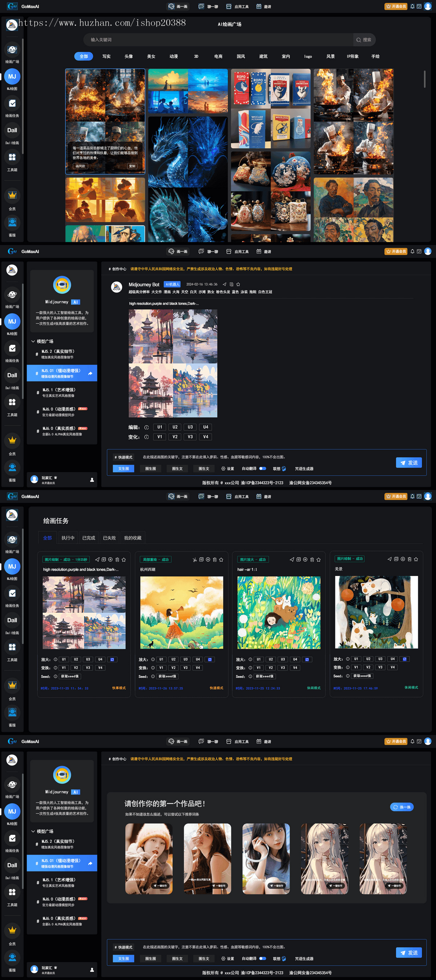The height and width of the screenshot is (980, 436).
Task: Collapse 模型广场 list beside 请创作你的第一个作品 panel
Action: (33, 831)
